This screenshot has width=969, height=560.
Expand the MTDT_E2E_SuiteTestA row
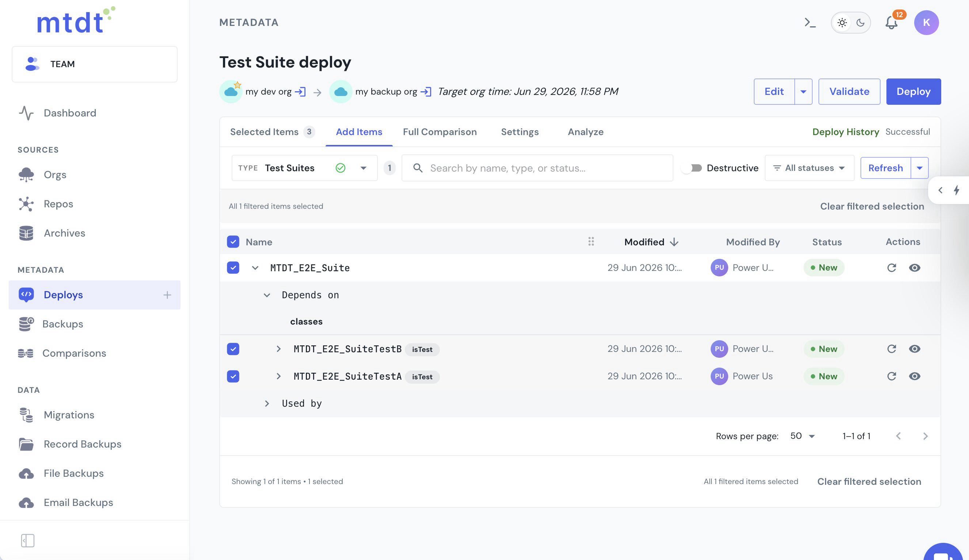click(278, 376)
